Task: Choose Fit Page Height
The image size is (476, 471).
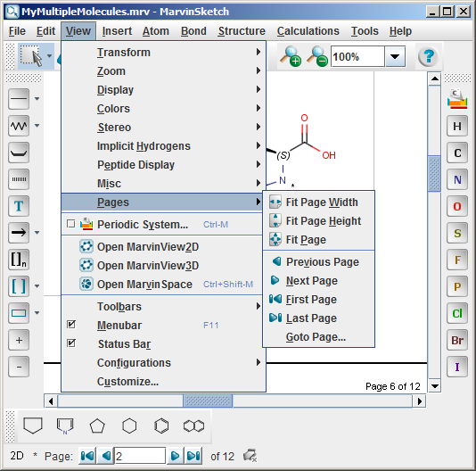Action: coord(319,221)
